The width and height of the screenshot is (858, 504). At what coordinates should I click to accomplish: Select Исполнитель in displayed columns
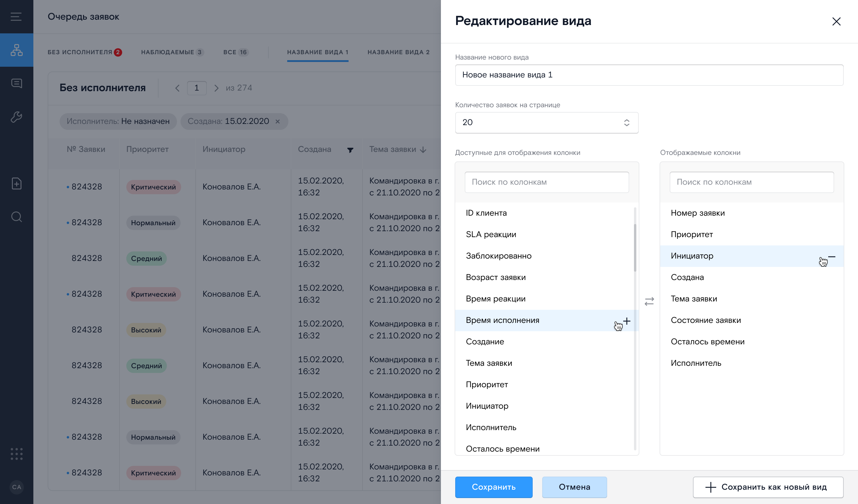point(752,363)
